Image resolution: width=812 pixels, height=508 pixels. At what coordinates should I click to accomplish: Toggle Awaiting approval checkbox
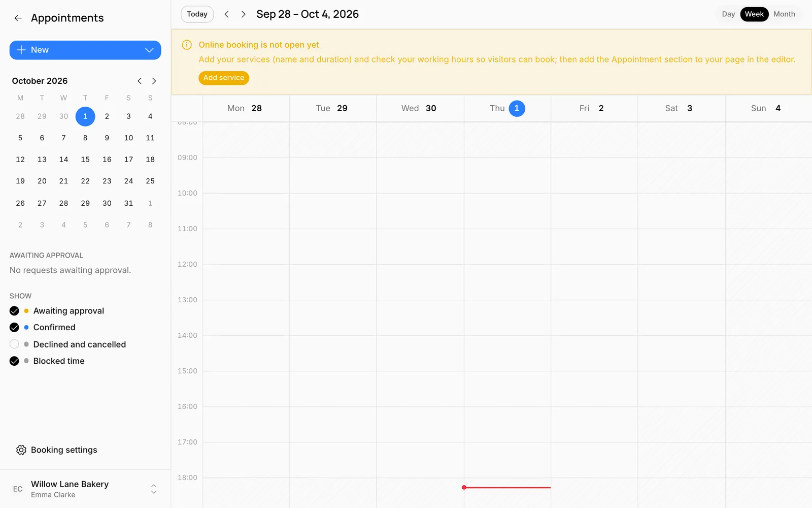click(14, 311)
